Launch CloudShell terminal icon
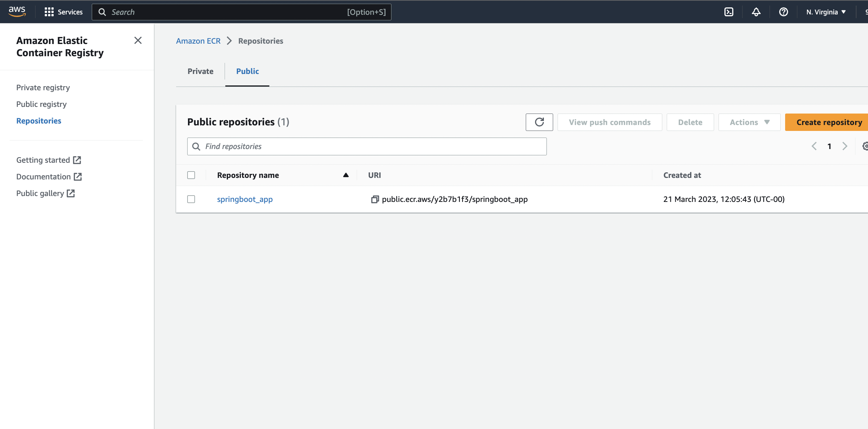 [729, 12]
